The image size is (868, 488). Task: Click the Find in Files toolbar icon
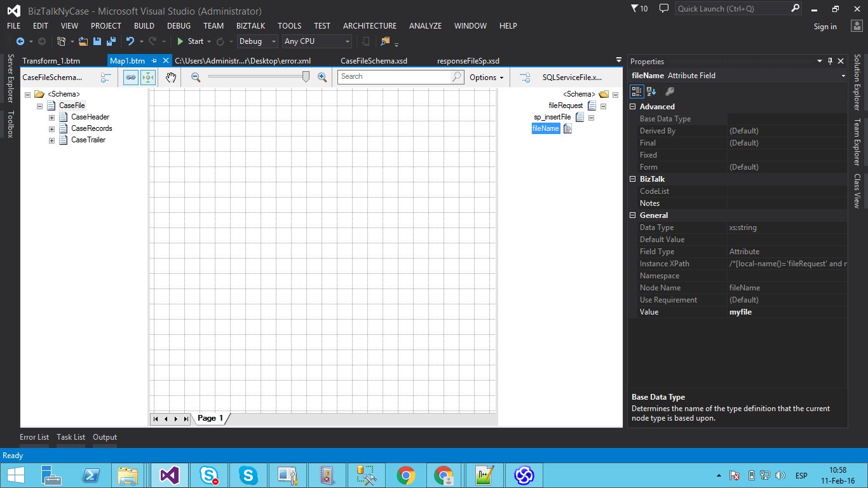click(x=385, y=41)
